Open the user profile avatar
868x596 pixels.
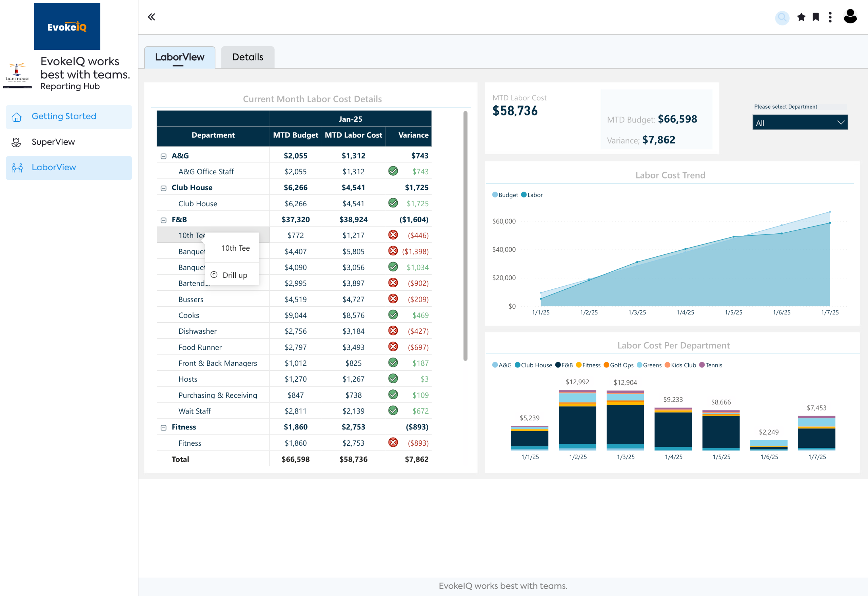tap(850, 16)
